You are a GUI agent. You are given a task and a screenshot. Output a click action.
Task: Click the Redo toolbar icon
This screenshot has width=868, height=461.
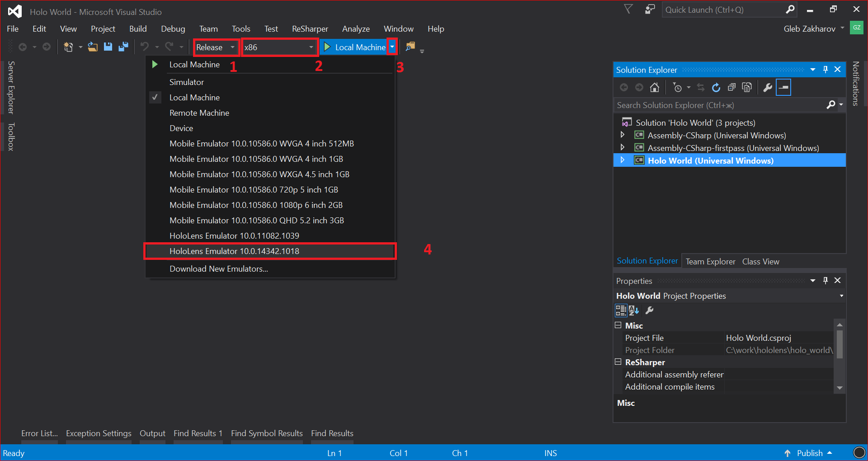click(169, 47)
